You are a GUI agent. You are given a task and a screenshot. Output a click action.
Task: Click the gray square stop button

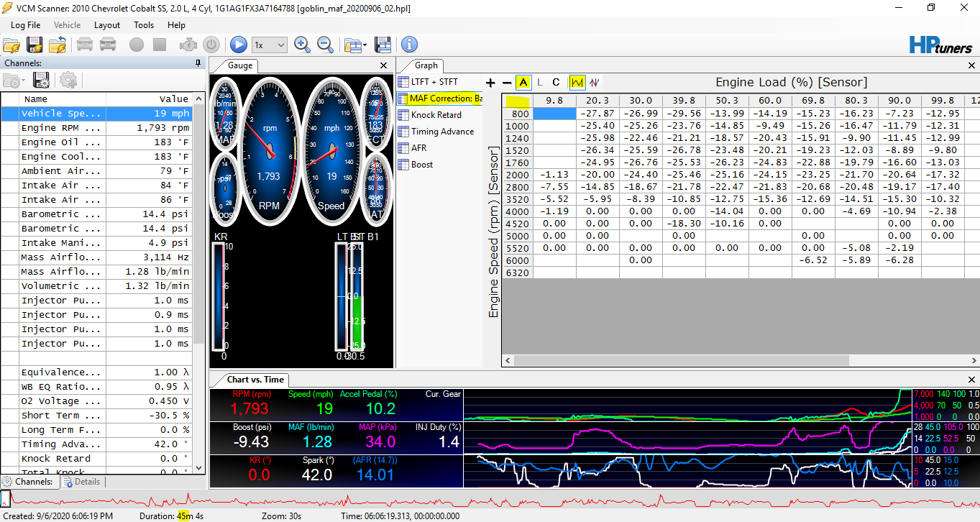click(160, 45)
